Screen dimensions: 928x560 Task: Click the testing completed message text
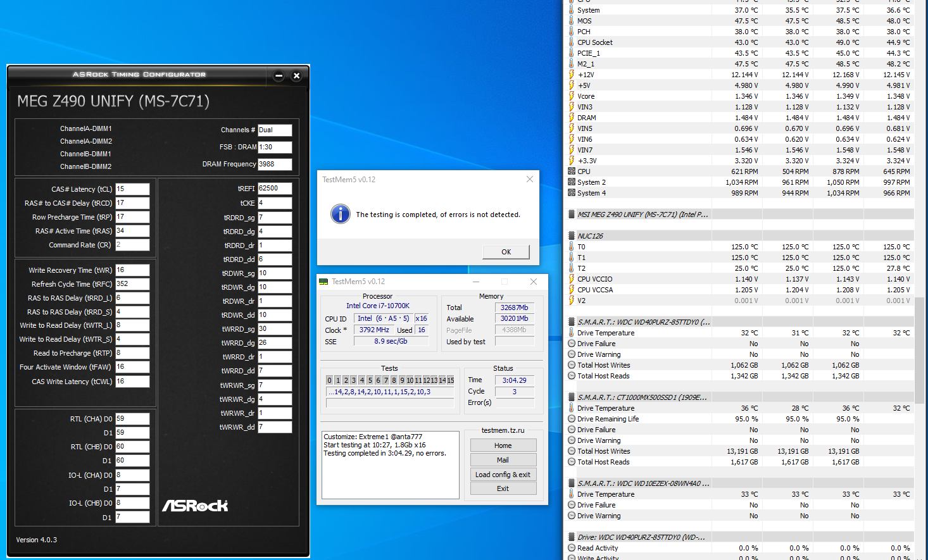[438, 215]
